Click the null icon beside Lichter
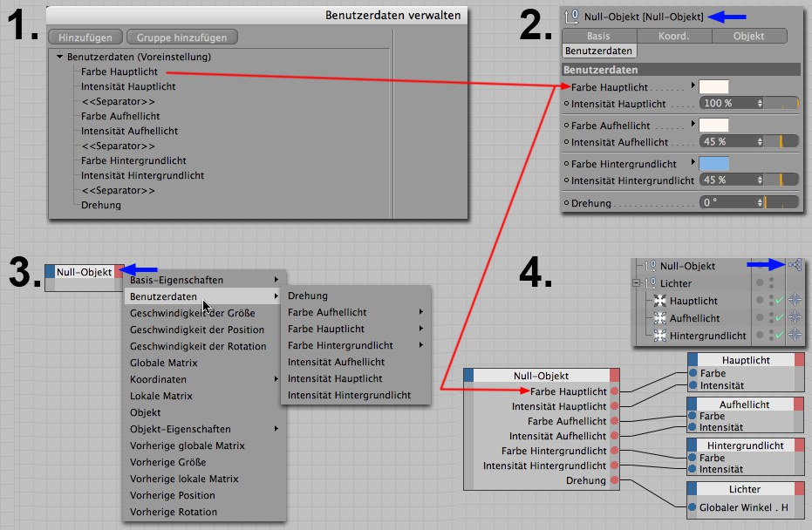Screen dimensions: 812x530 (651, 283)
